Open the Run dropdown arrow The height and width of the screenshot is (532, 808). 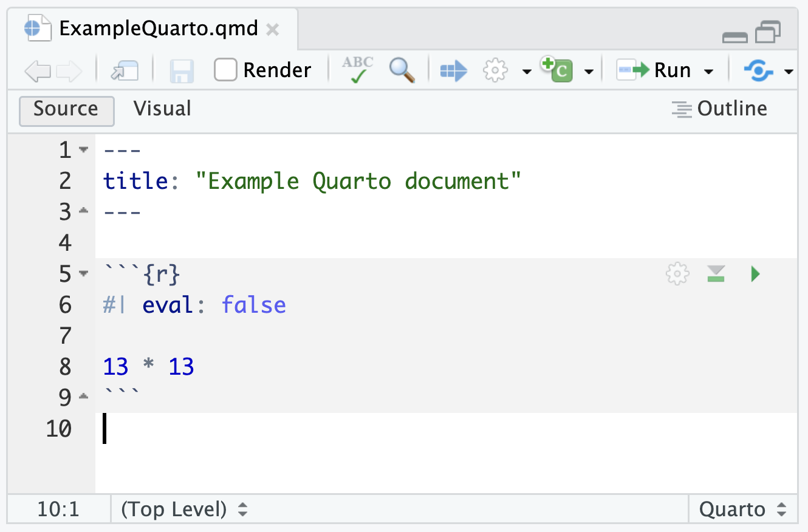tap(708, 72)
